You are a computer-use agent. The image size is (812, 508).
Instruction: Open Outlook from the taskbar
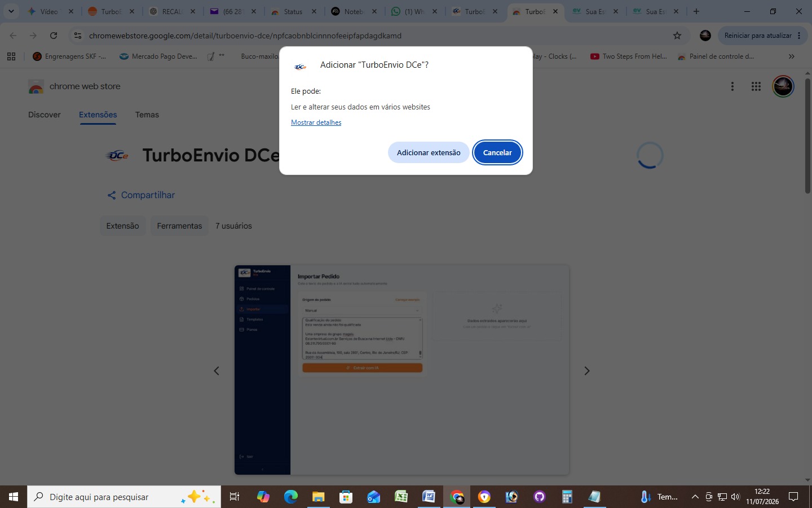373,497
